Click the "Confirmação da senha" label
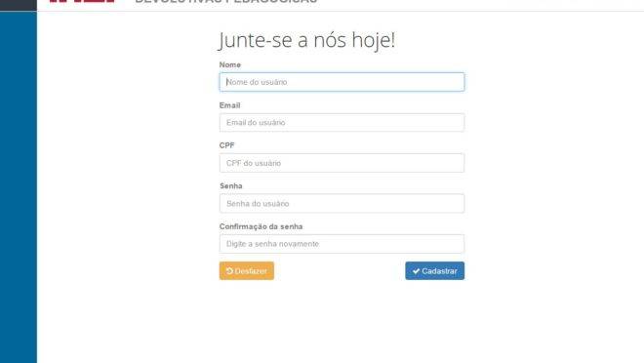The image size is (644, 363). click(261, 226)
